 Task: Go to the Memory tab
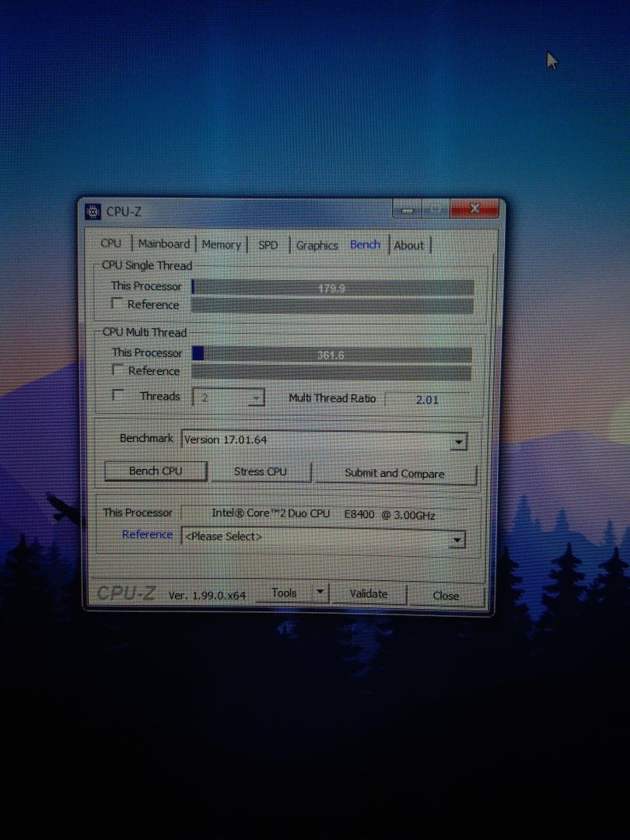pyautogui.click(x=221, y=245)
